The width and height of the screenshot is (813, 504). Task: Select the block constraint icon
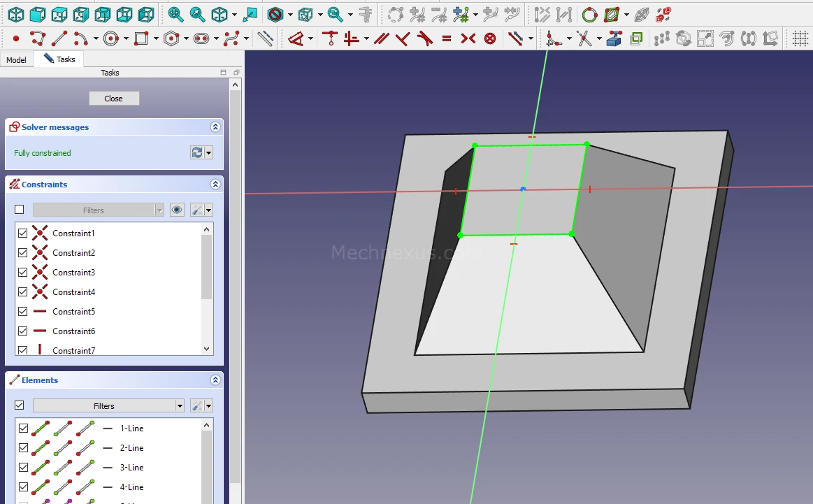tap(490, 38)
